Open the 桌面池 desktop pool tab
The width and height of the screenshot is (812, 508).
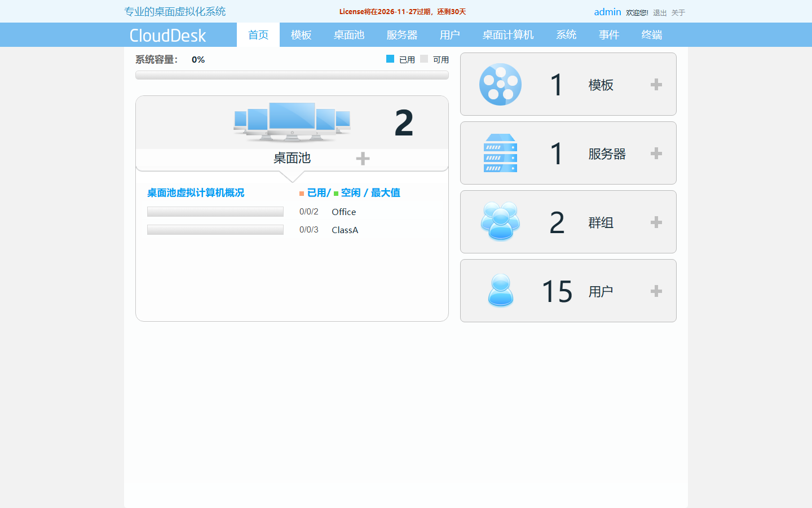click(349, 35)
